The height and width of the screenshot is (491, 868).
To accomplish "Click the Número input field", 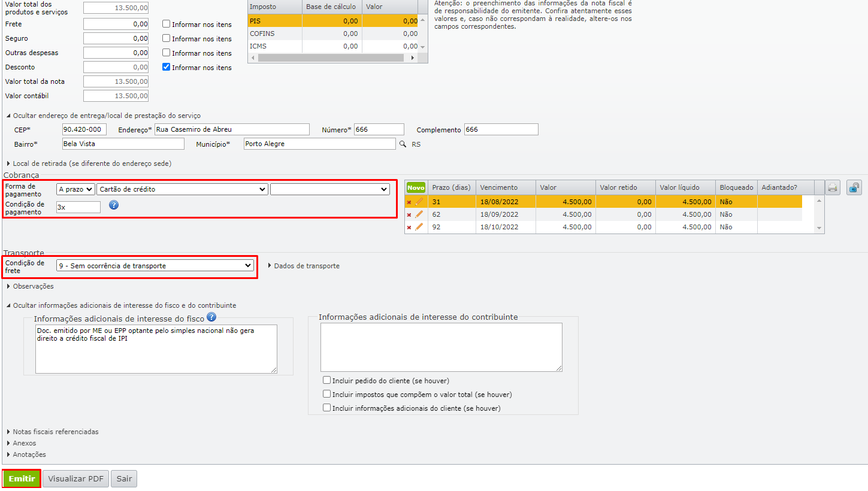I will point(379,129).
